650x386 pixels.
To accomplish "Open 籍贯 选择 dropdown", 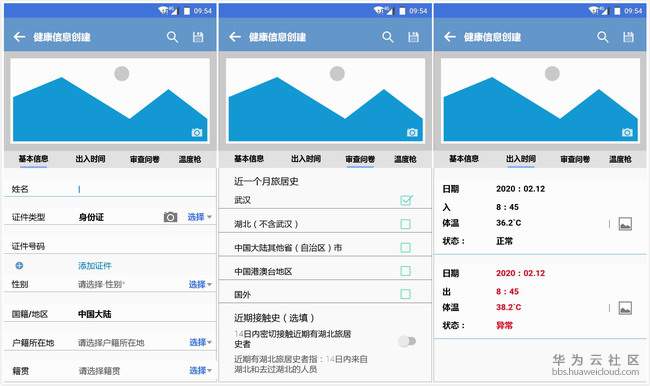I will pos(201,370).
